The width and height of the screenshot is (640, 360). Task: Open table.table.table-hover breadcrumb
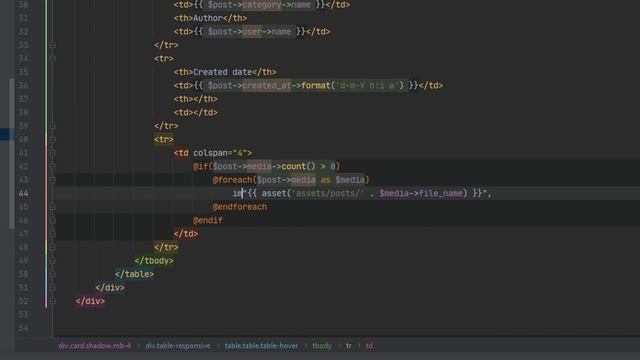coord(261,346)
